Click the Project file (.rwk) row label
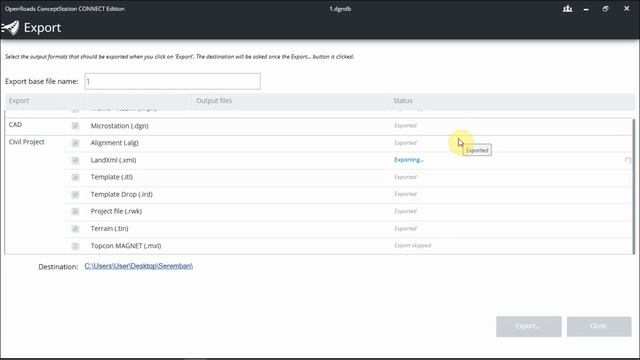This screenshot has height=360, width=640. [116, 211]
